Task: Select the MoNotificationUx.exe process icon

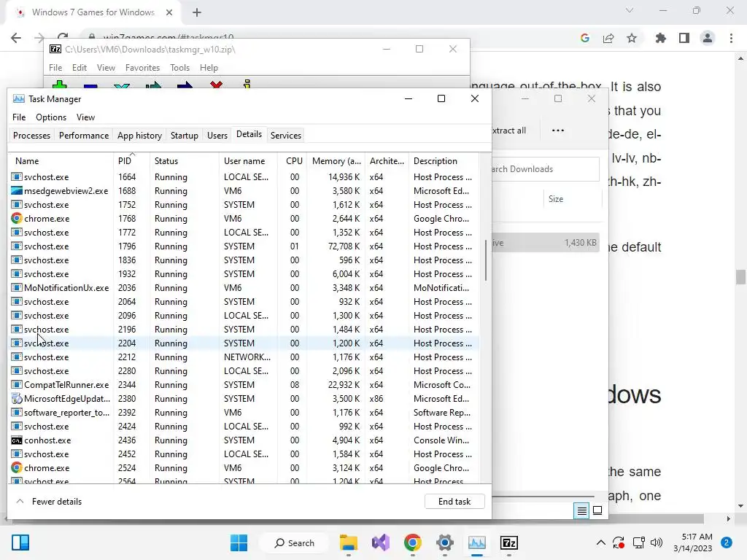Action: (17, 287)
